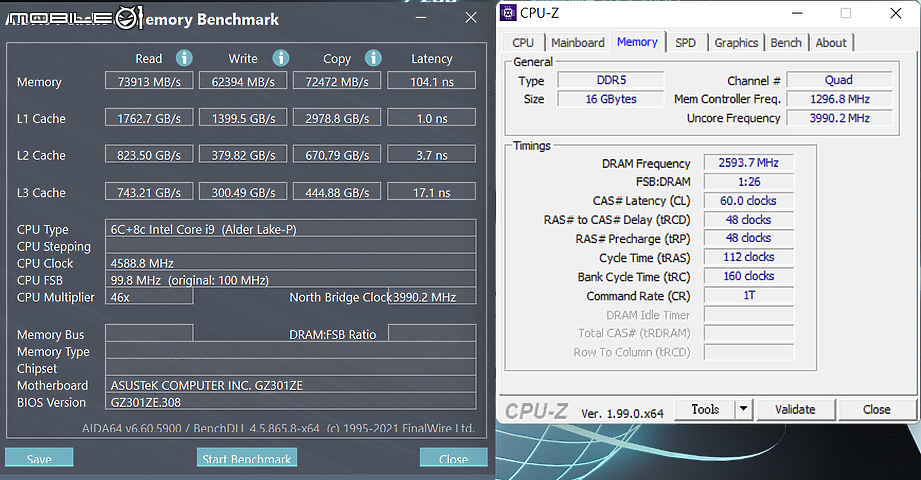Click the L3 Cache Copy value 444.88 GB/s
921x480 pixels.
coord(337,192)
